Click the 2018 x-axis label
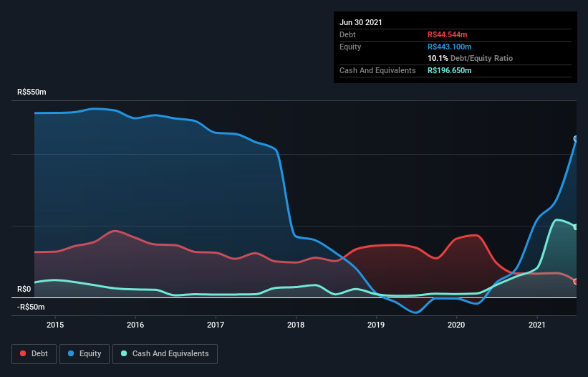 296,325
